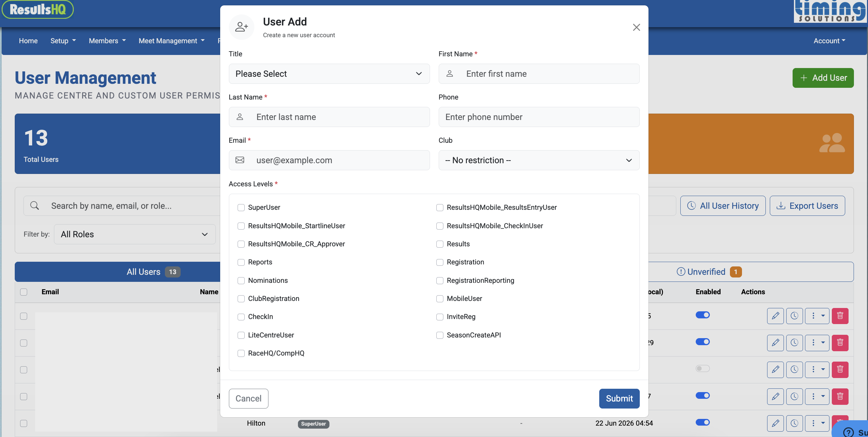Expand the Meet Management menu
The height and width of the screenshot is (437, 868).
coord(172,41)
